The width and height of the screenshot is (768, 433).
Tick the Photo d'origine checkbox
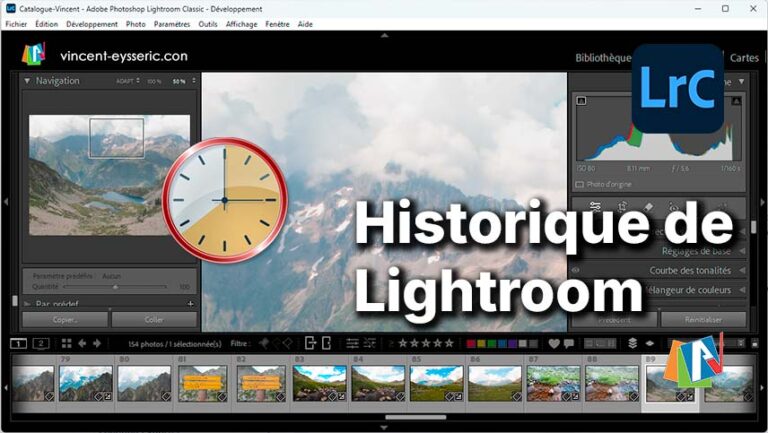[579, 185]
